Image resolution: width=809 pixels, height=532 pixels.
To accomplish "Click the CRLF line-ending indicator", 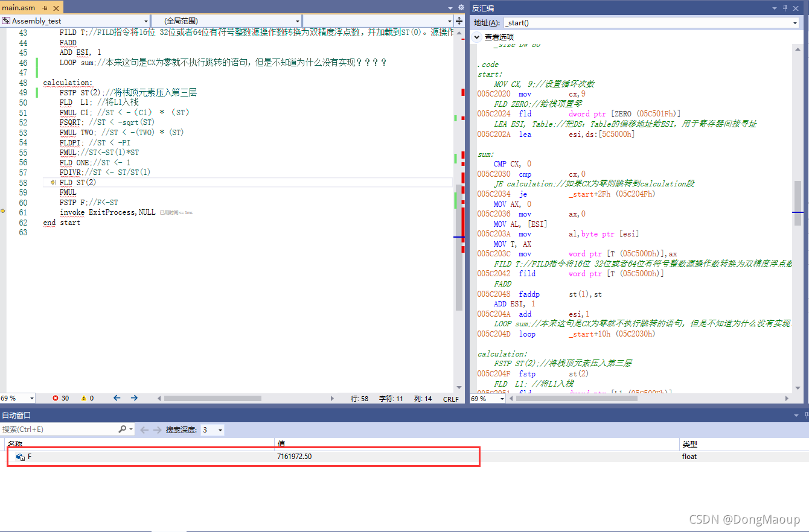I will [x=450, y=399].
